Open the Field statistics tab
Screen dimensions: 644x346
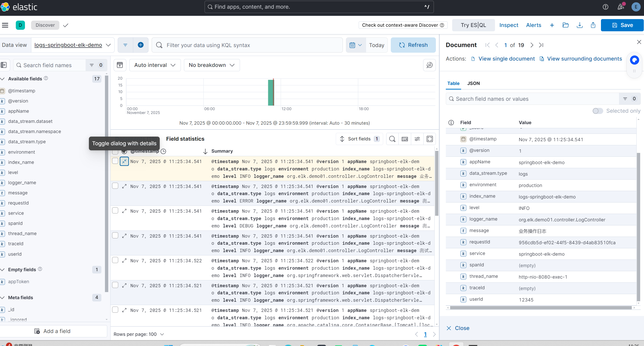(x=185, y=139)
